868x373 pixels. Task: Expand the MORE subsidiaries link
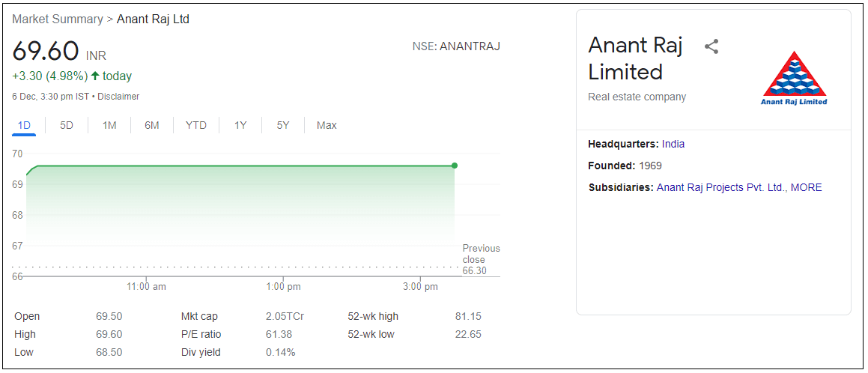(806, 187)
